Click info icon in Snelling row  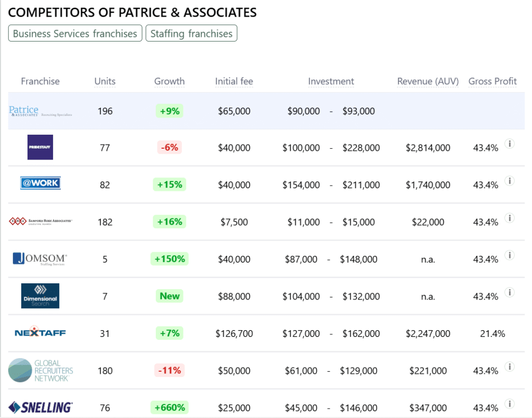(509, 404)
